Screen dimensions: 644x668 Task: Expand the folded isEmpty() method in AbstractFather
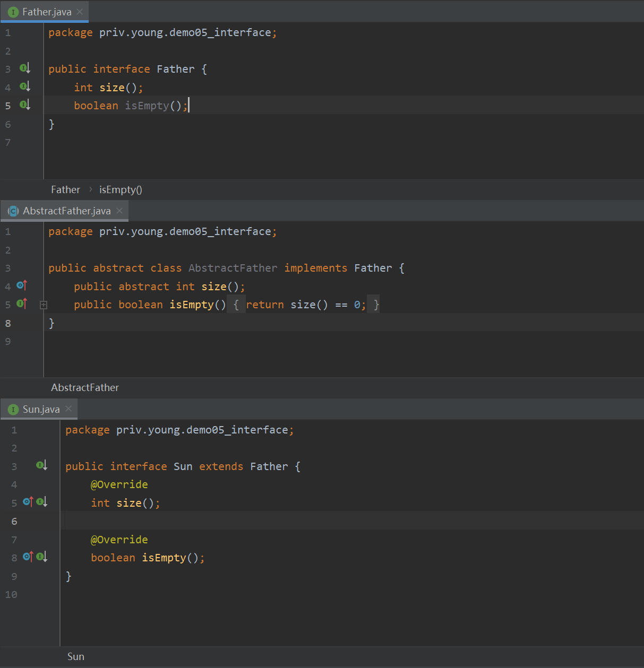click(x=44, y=305)
